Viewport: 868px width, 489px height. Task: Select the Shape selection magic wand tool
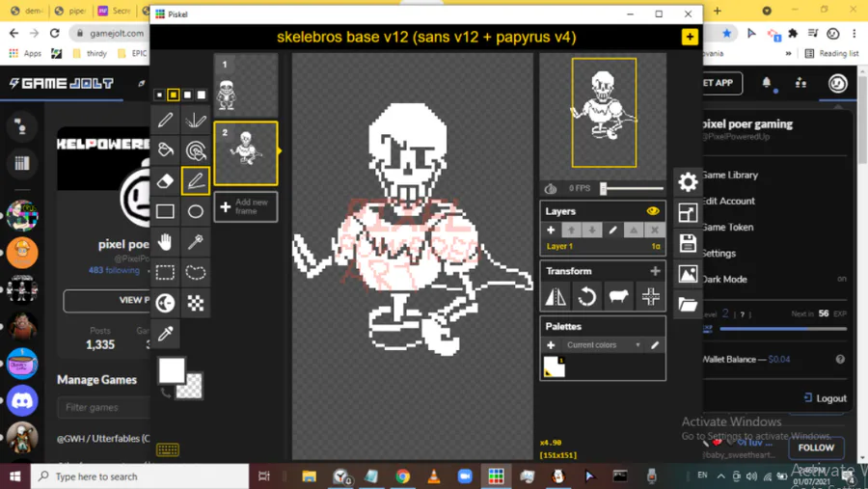[x=196, y=241]
